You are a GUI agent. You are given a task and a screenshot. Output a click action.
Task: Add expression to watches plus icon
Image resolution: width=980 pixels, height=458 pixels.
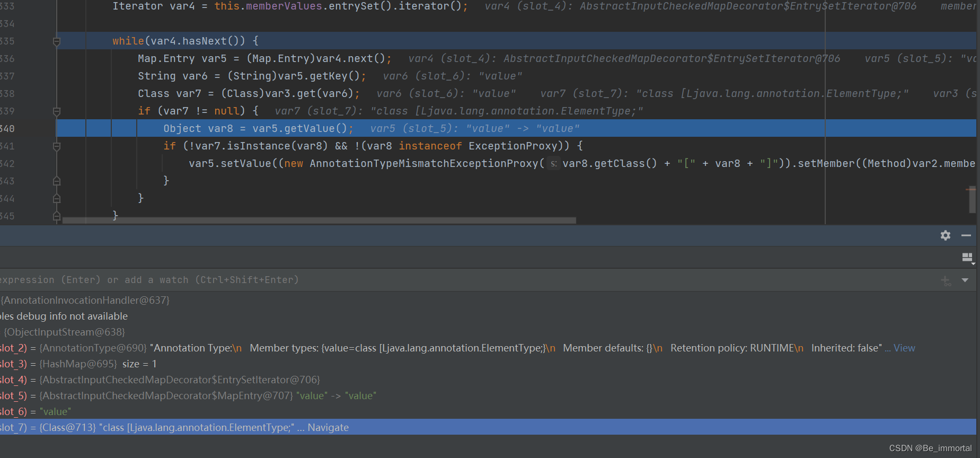pos(946,280)
